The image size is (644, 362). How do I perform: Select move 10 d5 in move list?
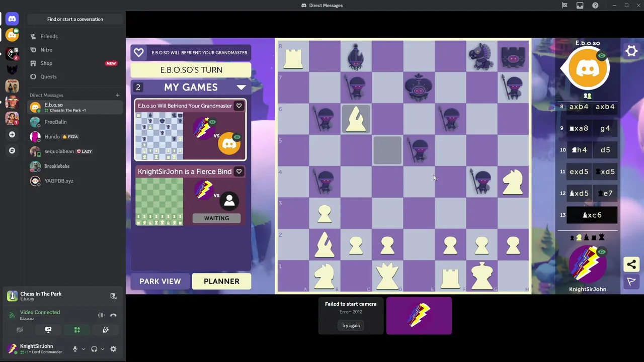click(605, 150)
